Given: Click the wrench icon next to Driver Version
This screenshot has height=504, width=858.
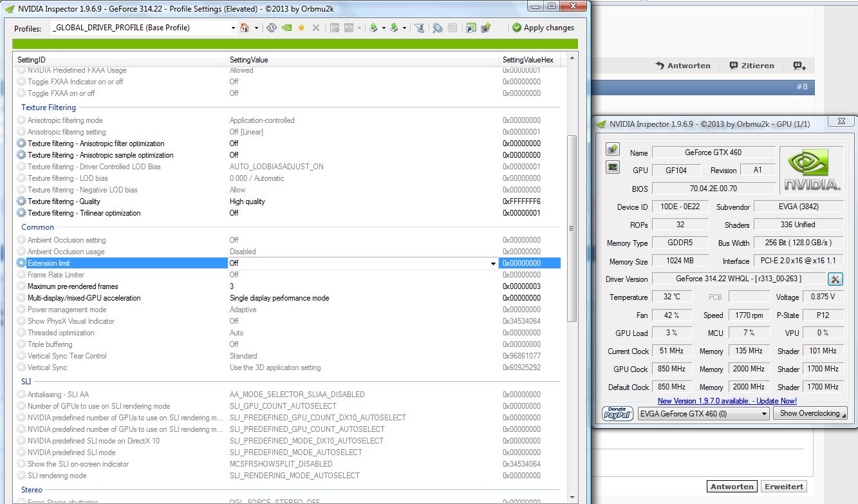Looking at the screenshot, I should [835, 279].
